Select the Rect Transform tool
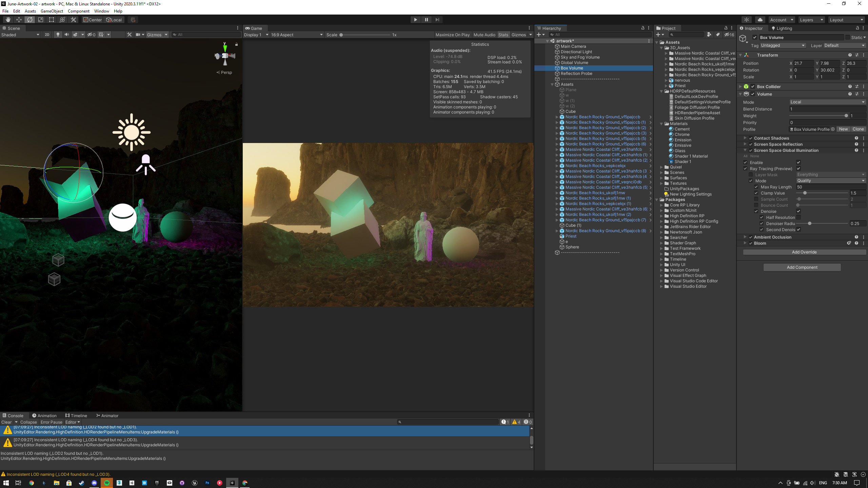 51,19
